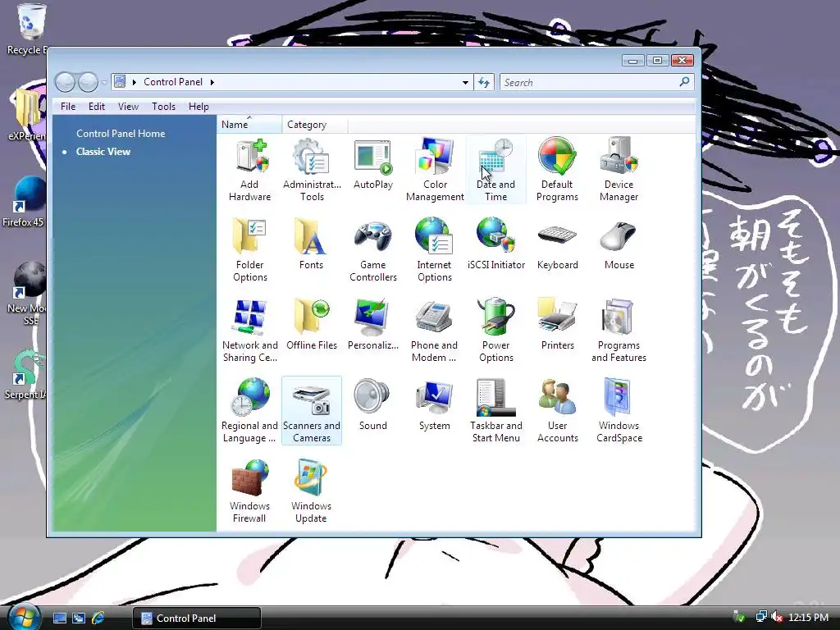Open Default Programs icon

pyautogui.click(x=557, y=170)
